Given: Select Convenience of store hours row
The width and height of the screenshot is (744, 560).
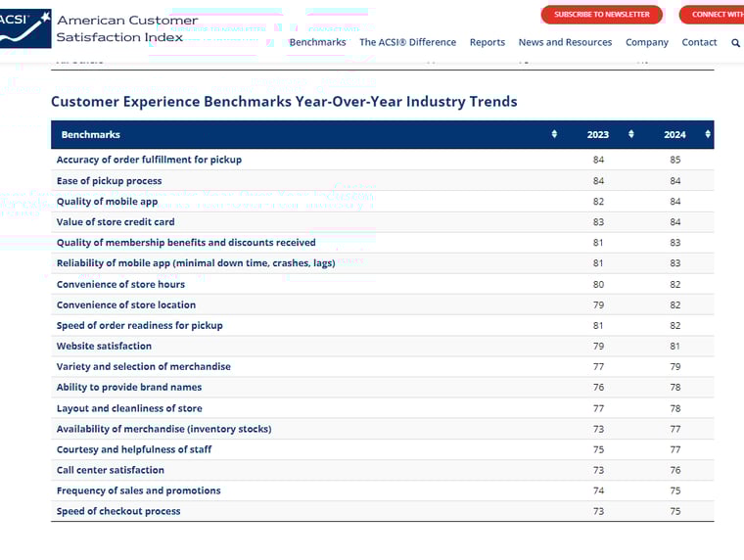Looking at the screenshot, I should (383, 284).
